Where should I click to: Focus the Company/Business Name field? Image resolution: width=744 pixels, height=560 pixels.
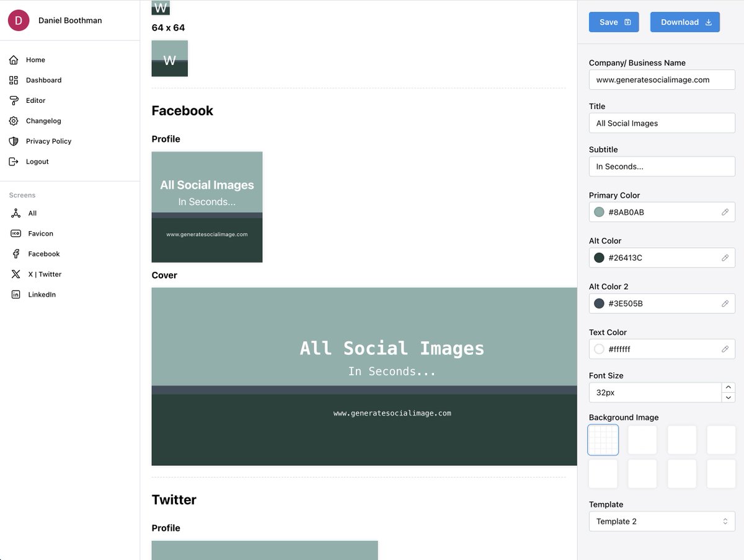(x=662, y=80)
